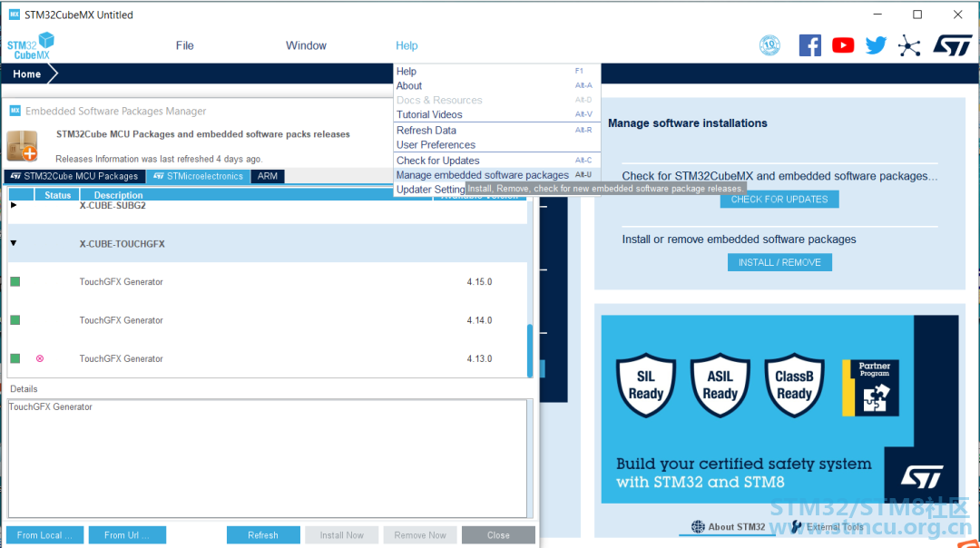980x548 pixels.
Task: Click the wrench icon next to External Tools
Action: (797, 527)
